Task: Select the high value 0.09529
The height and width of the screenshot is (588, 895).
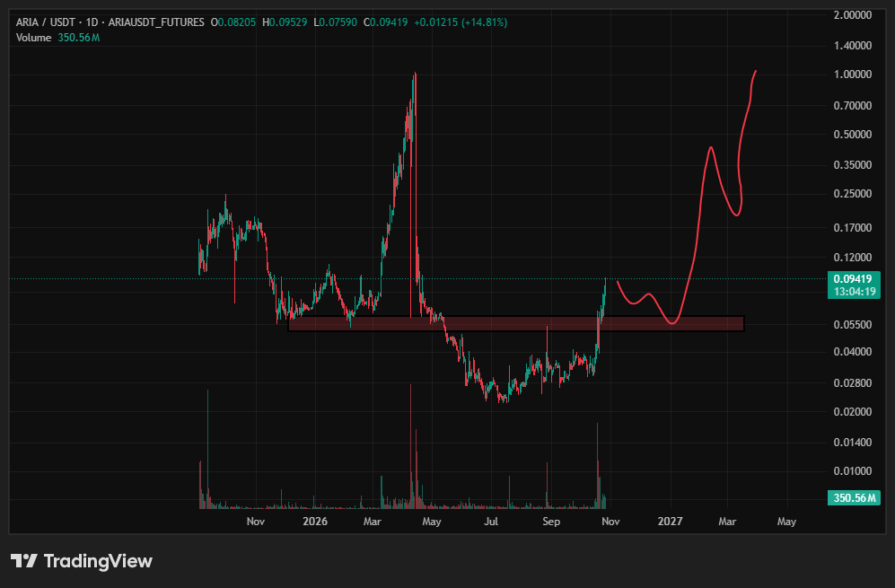Action: pos(288,22)
